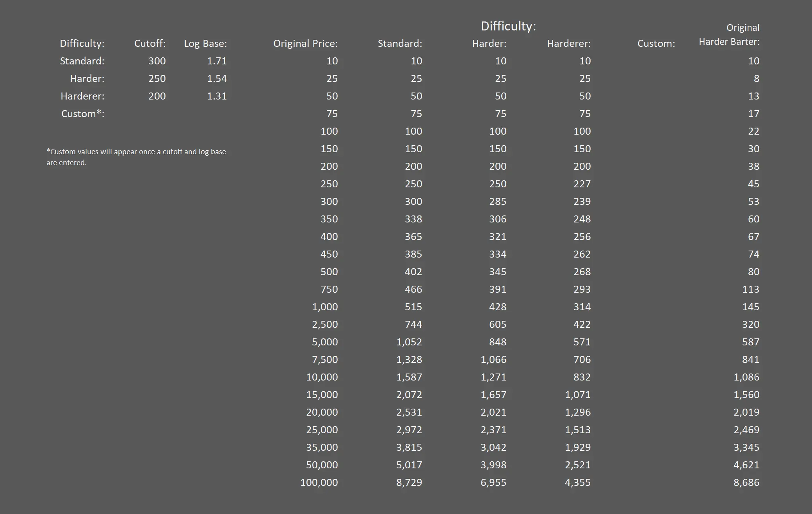Click Standard column value 744
Image resolution: width=812 pixels, height=514 pixels.
point(413,324)
